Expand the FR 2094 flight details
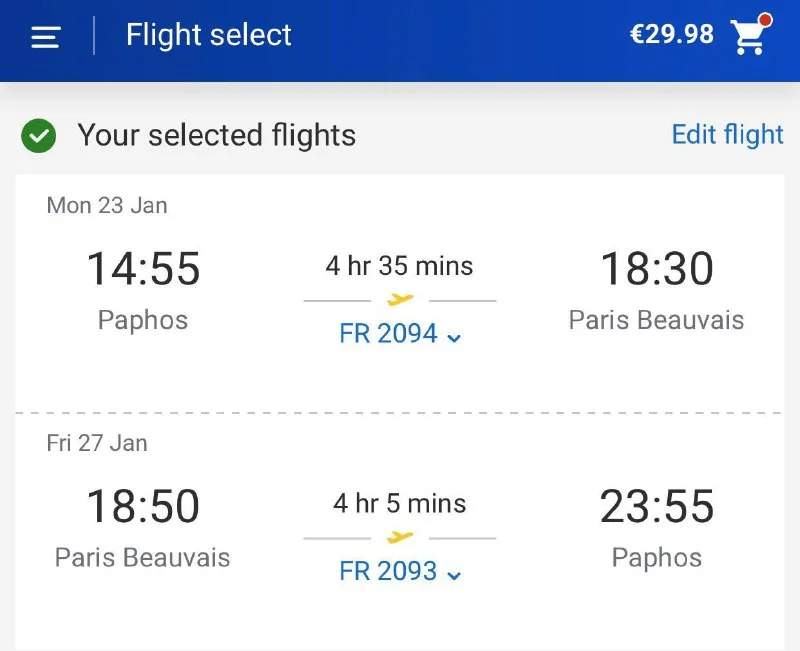Screen dimensions: 800x651 [400, 334]
